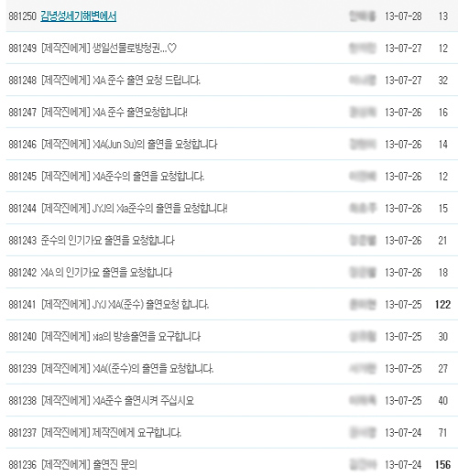Open post 881238 XIA준수 출연시켜 주십시요

(x=117, y=401)
